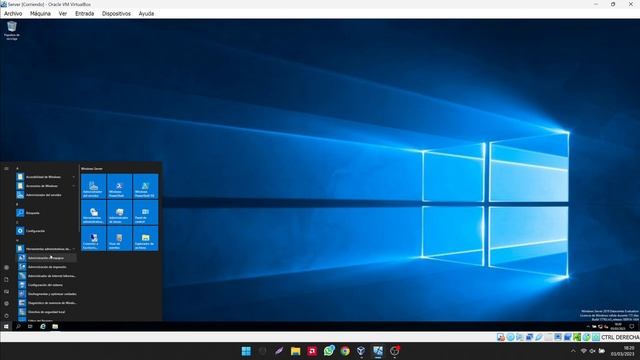Open the host Windows 11 Start button
This screenshot has width=640, height=360.
[x=246, y=351]
